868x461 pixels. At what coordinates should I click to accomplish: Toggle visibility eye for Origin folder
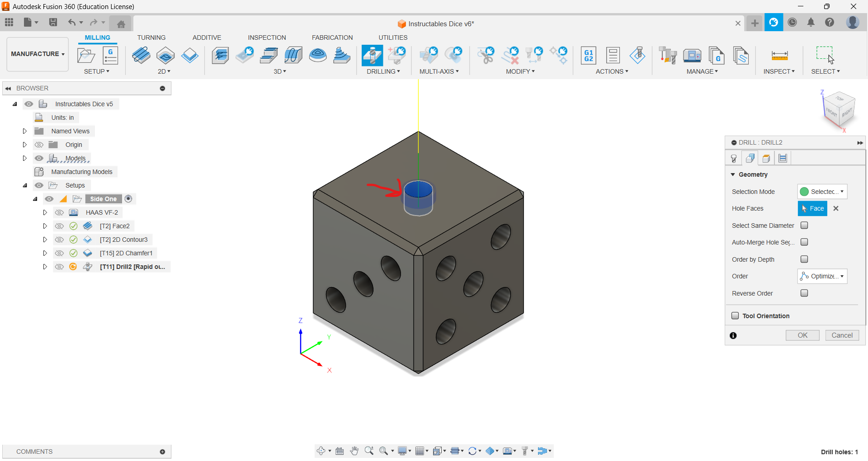(39, 145)
